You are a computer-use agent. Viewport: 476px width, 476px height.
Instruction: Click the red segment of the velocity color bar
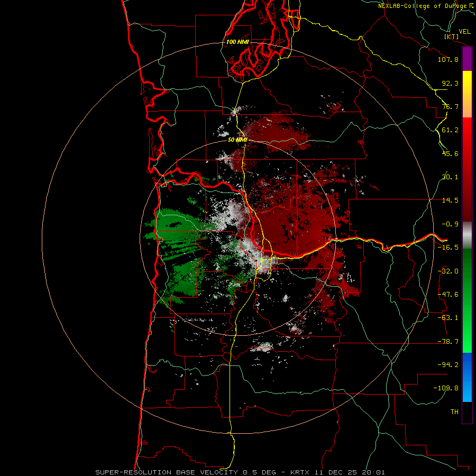[467, 169]
